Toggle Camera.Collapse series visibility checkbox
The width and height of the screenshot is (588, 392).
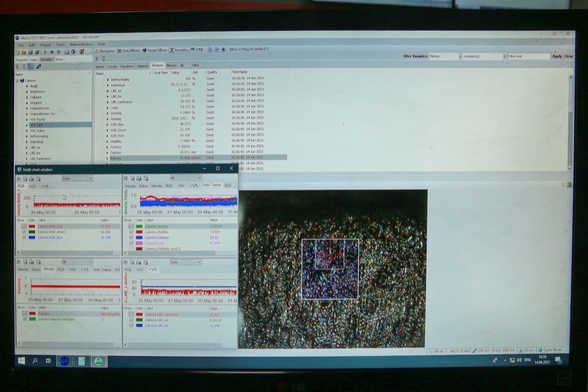131,237
